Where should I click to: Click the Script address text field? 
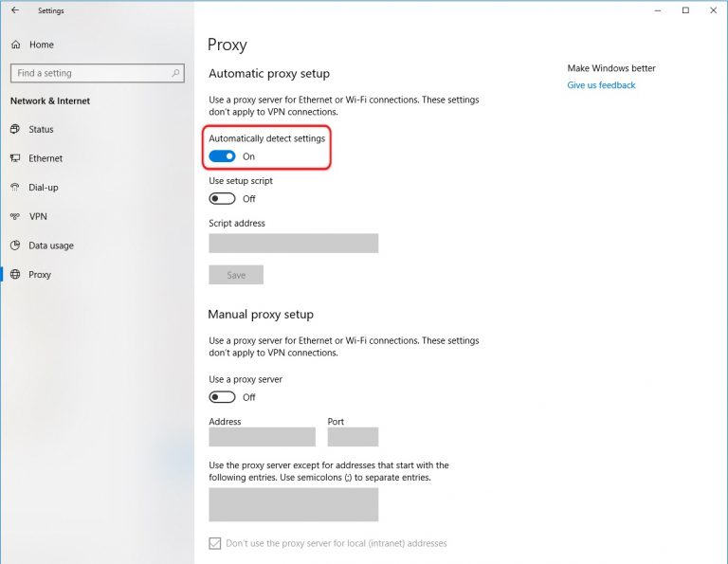[294, 244]
